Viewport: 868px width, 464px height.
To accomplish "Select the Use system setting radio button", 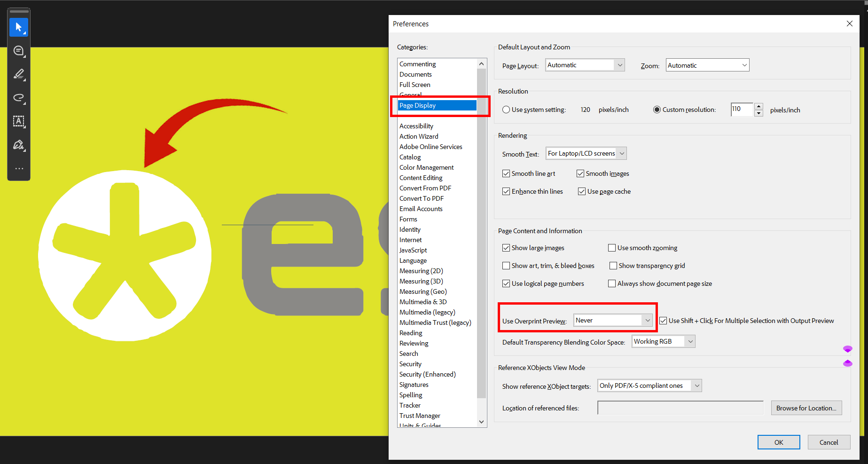I will 506,109.
